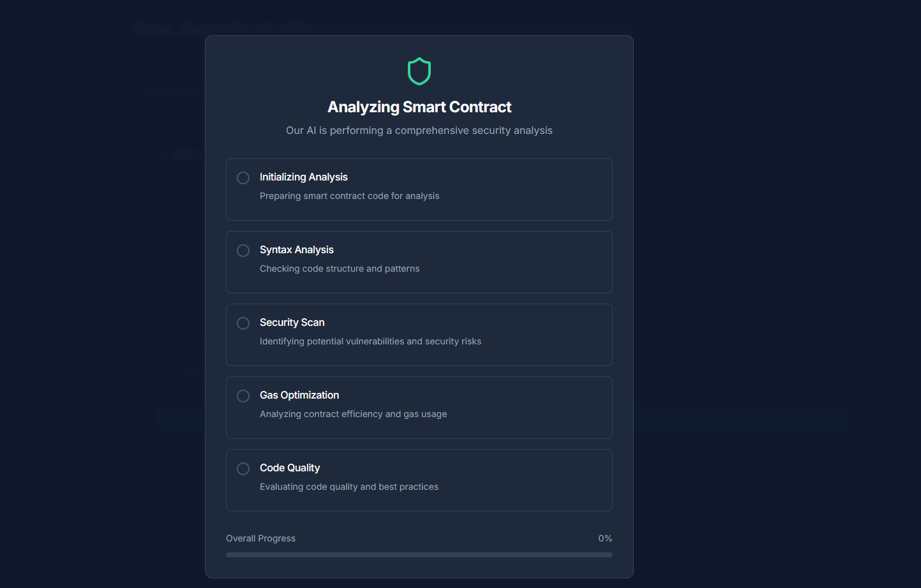Click the Overall Progress bar
This screenshot has width=921, height=588.
point(419,555)
